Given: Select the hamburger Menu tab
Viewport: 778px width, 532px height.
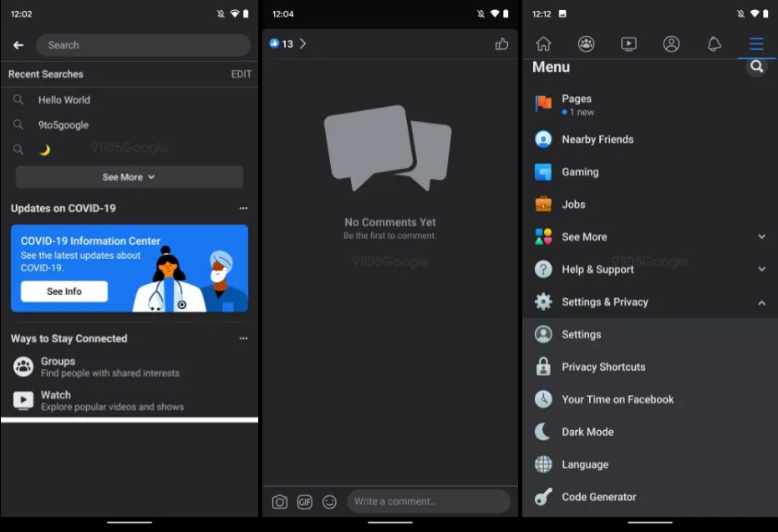Looking at the screenshot, I should (x=756, y=44).
